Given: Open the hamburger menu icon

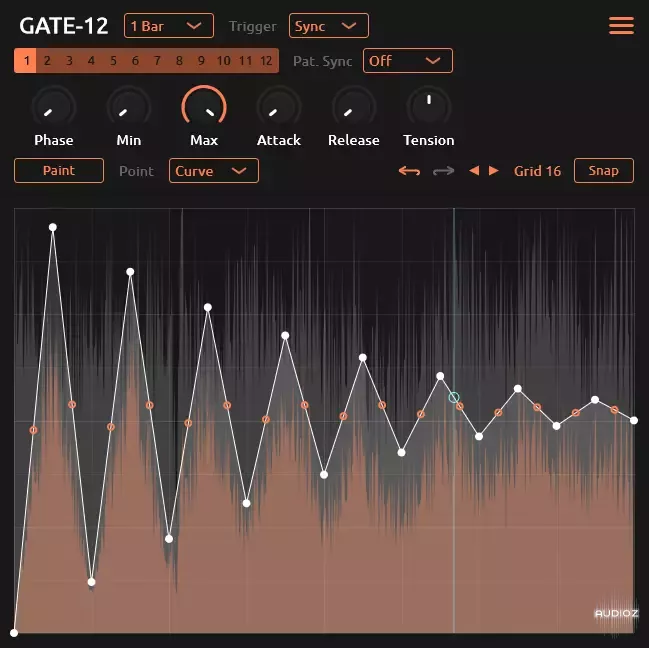Looking at the screenshot, I should point(621,26).
